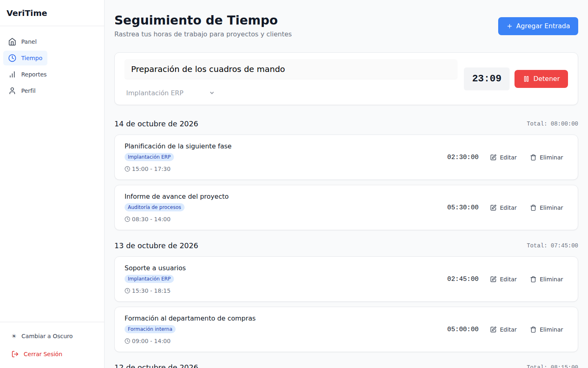Click trash icon for Formación al departamento
Image resolution: width=588 pixels, height=368 pixels.
533,330
